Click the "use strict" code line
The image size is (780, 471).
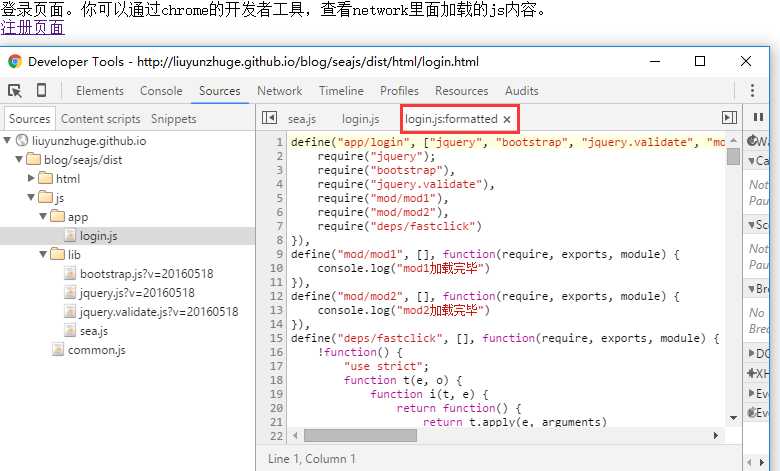tap(386, 366)
